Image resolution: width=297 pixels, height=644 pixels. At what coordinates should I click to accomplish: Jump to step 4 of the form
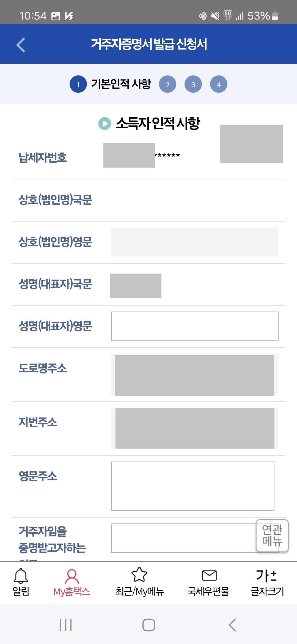[x=219, y=84]
